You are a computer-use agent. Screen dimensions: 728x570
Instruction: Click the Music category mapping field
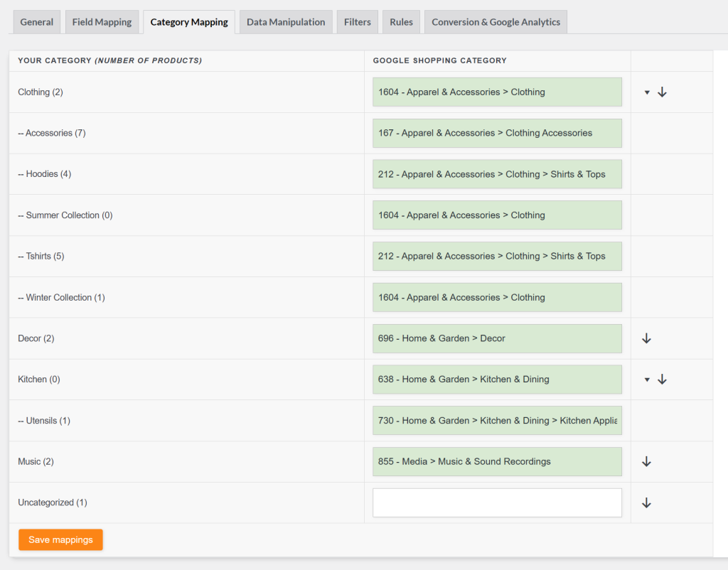click(497, 462)
